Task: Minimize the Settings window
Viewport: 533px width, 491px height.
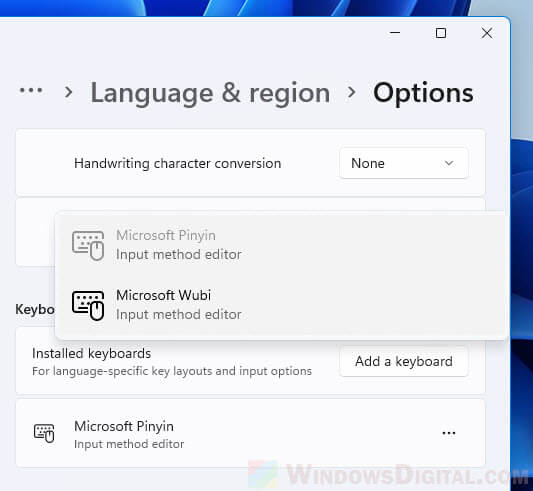Action: 395,33
